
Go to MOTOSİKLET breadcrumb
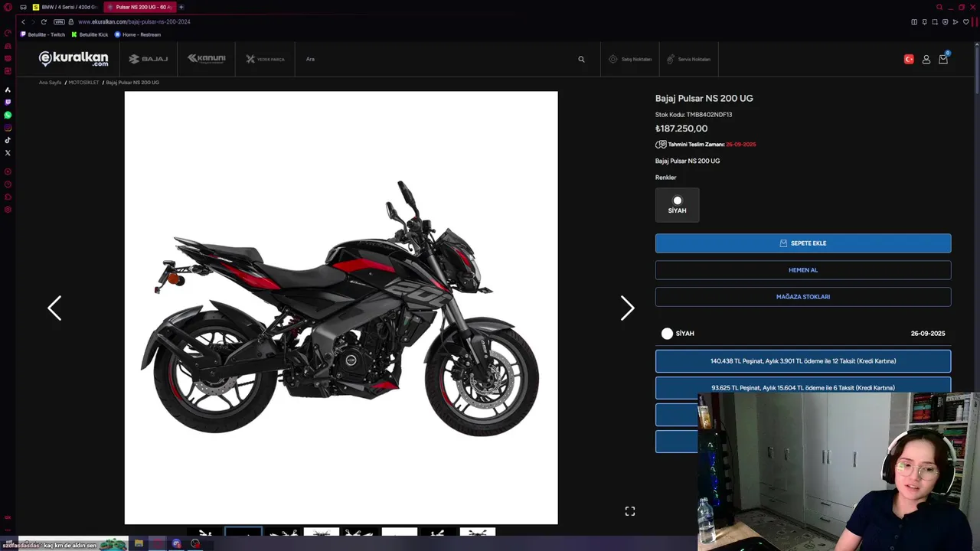(x=83, y=82)
